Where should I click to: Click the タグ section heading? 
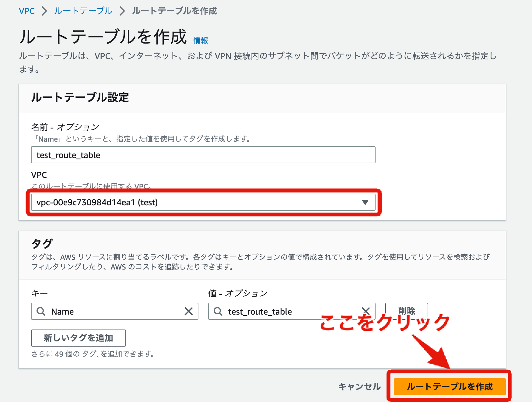coord(42,244)
